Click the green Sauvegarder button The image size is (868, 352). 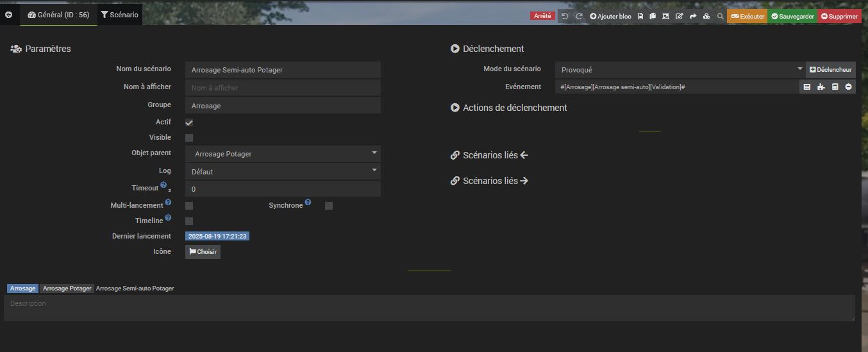[792, 16]
